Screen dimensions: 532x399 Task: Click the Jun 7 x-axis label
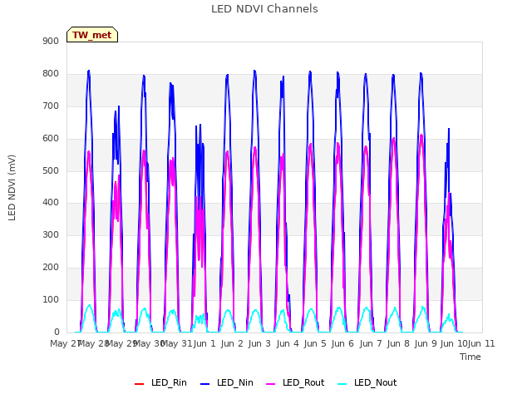tap(371, 343)
